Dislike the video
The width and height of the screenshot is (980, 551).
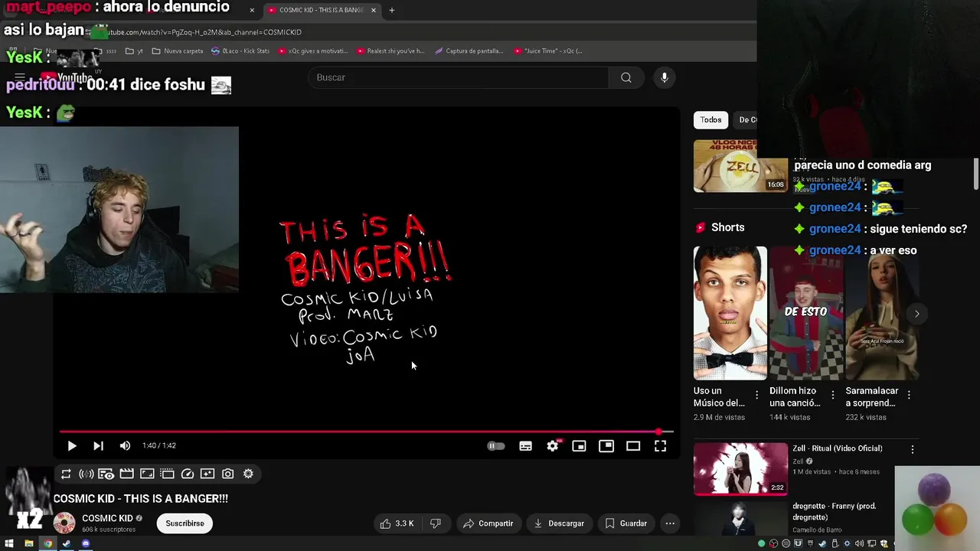pos(436,523)
